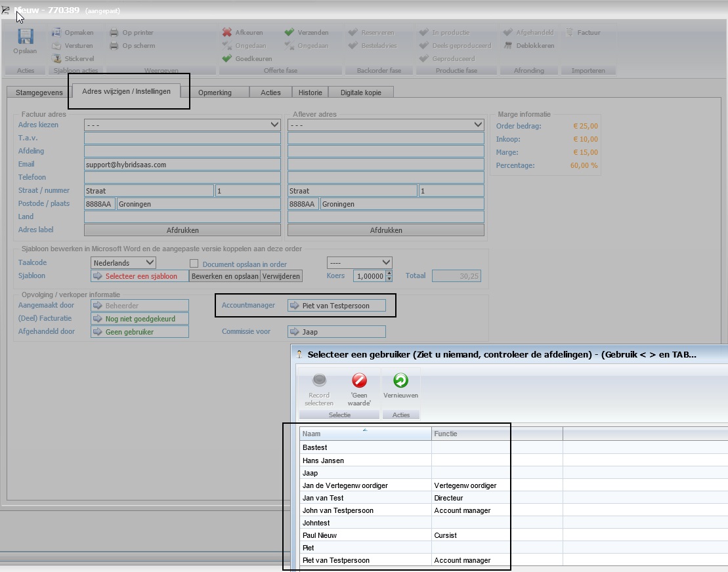Click the 'Geen waarde' icon in dialog
Image resolution: width=728 pixels, height=572 pixels.
(x=359, y=380)
